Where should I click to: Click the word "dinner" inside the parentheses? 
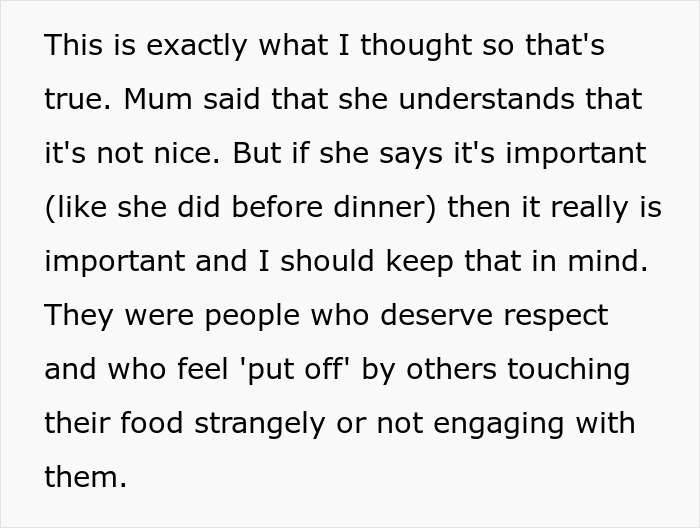click(x=385, y=207)
